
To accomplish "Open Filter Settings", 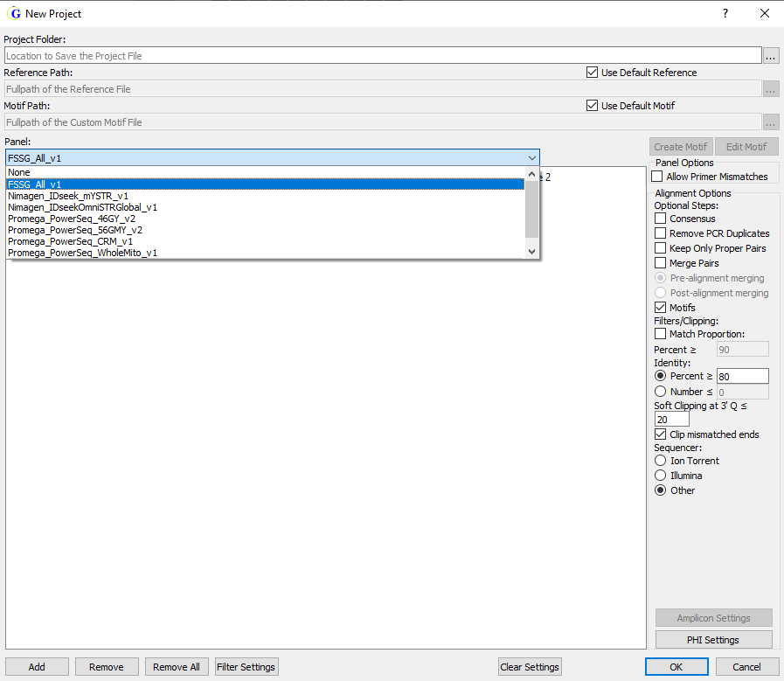I will [246, 667].
